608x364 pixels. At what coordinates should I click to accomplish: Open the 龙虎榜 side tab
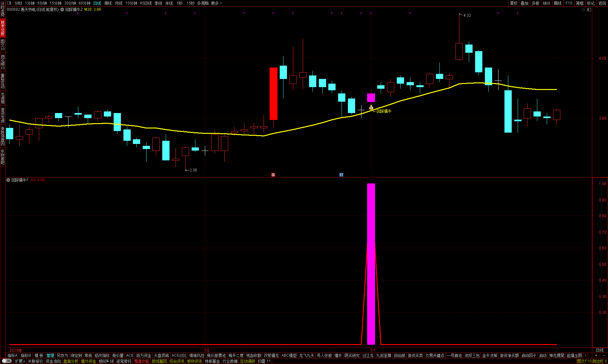(x=3, y=98)
